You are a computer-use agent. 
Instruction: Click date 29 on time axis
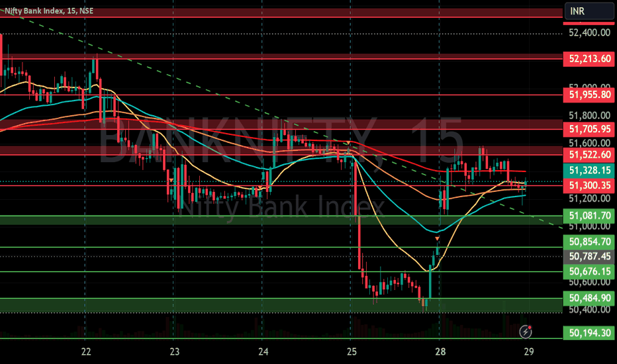(x=529, y=351)
